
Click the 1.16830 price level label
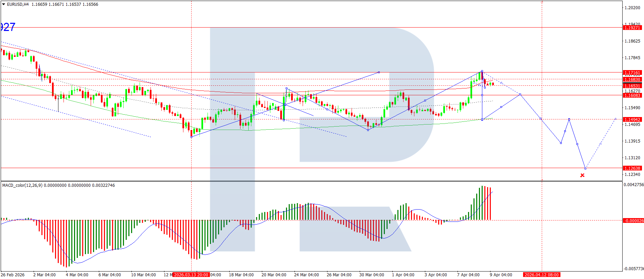pos(632,79)
